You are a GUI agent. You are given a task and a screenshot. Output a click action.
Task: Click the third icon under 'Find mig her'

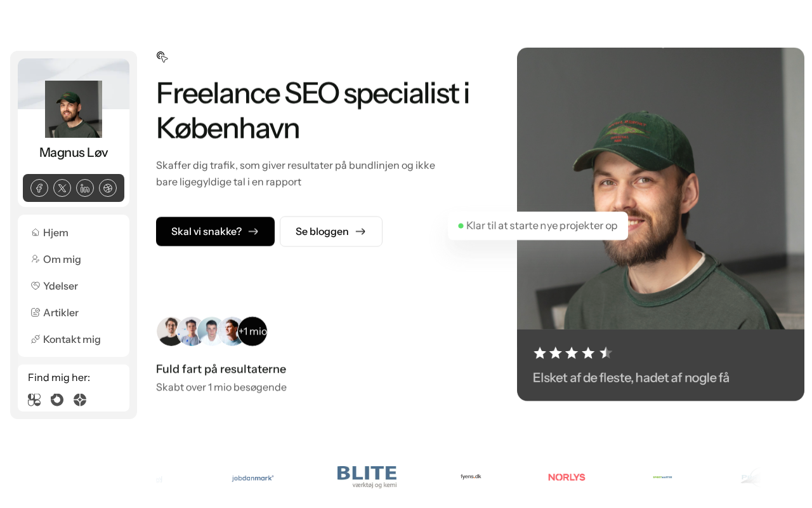point(80,400)
